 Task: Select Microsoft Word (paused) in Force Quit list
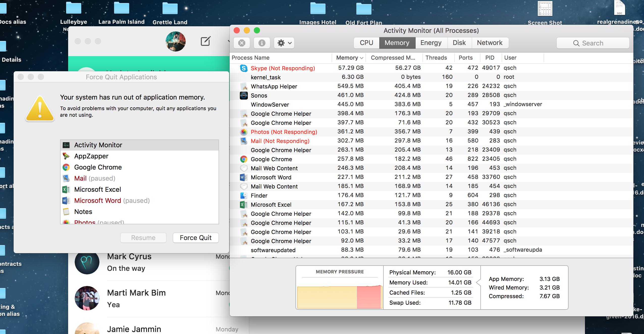tap(140, 201)
